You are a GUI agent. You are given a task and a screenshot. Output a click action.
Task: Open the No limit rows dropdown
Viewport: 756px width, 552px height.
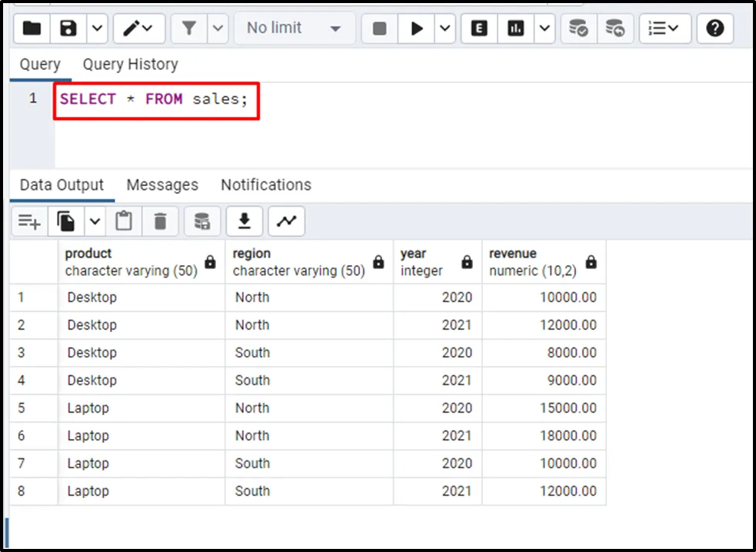[x=294, y=28]
